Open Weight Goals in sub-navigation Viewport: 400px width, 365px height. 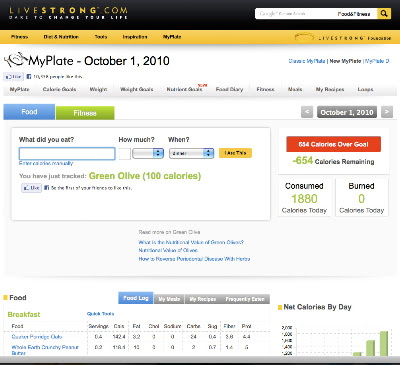(x=137, y=89)
